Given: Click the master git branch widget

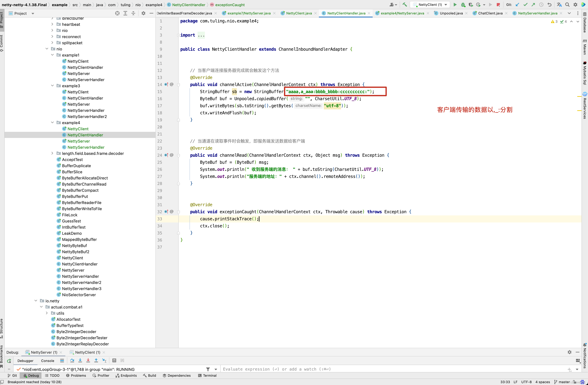Looking at the screenshot, I should (x=562, y=382).
